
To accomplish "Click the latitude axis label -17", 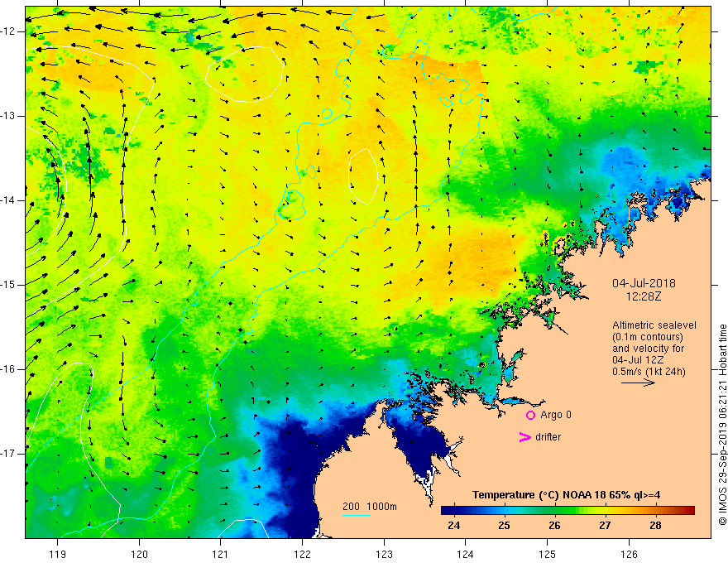I will [8, 454].
